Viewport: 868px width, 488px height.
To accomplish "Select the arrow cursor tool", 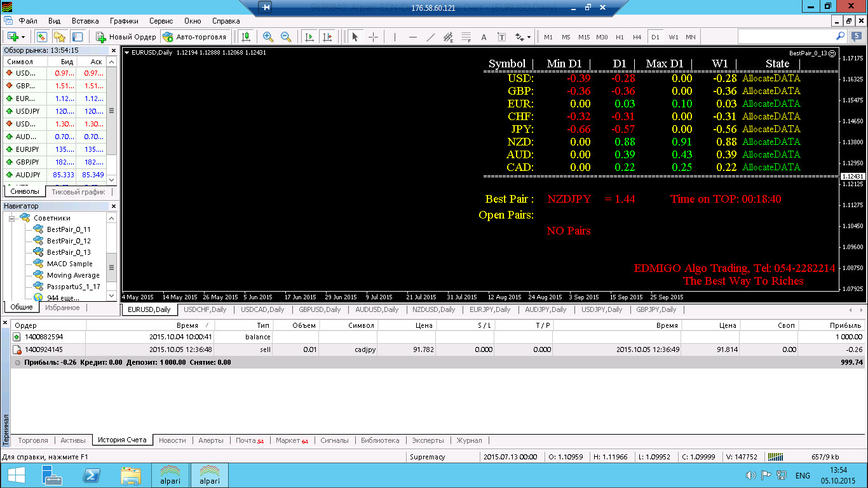I will (355, 37).
